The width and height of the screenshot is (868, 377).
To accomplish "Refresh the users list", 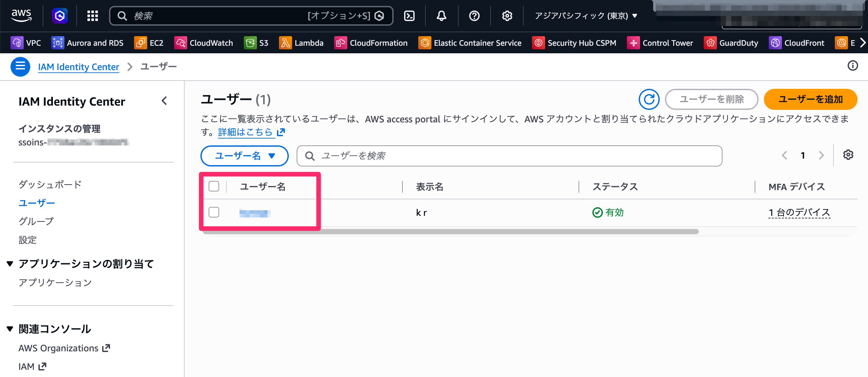I will click(649, 99).
